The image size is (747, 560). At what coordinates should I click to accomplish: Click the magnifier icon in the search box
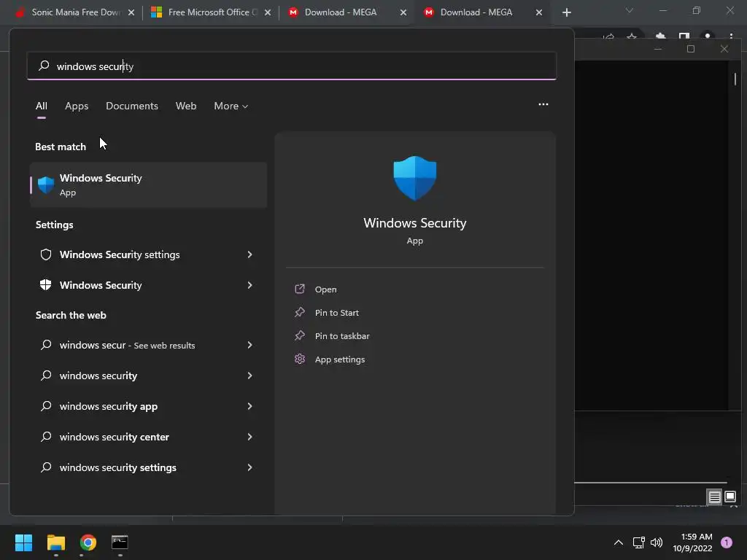44,66
